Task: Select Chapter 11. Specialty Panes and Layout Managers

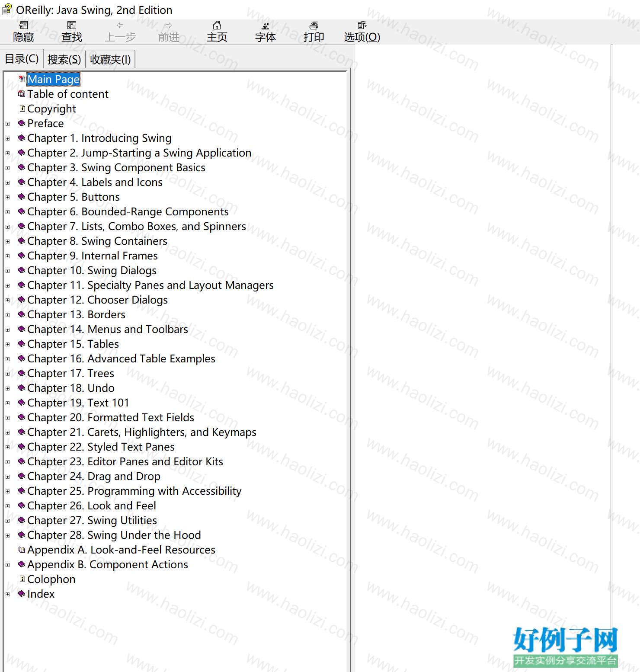Action: 150,285
